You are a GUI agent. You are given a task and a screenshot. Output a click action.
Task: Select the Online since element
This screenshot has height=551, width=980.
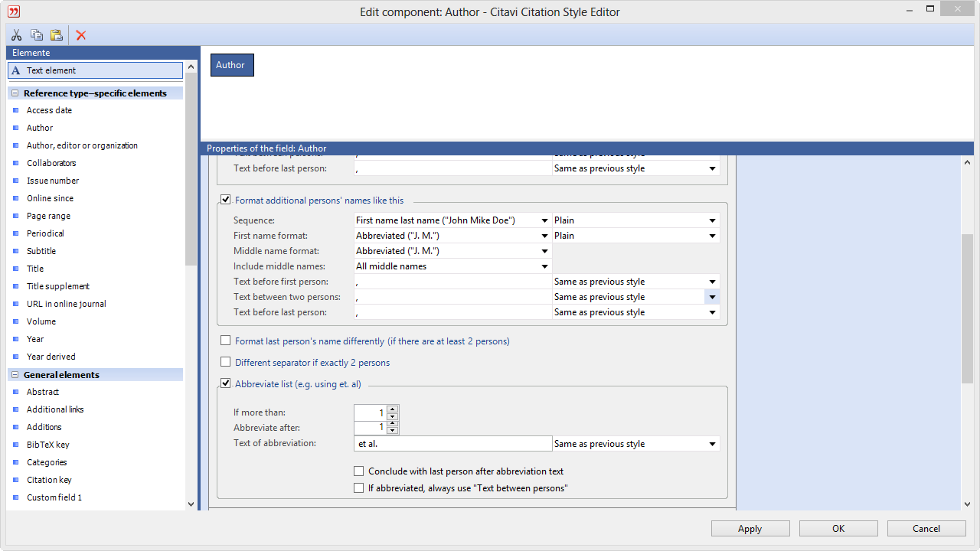coord(50,198)
